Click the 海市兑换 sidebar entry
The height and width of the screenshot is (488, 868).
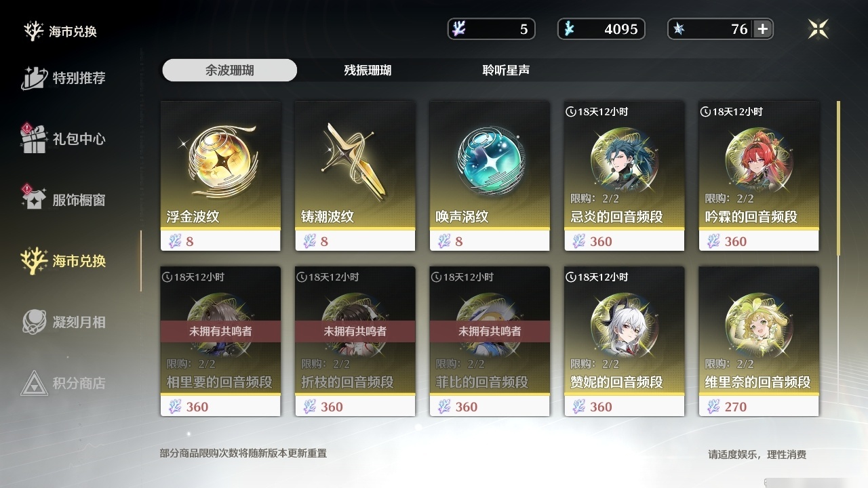63,261
